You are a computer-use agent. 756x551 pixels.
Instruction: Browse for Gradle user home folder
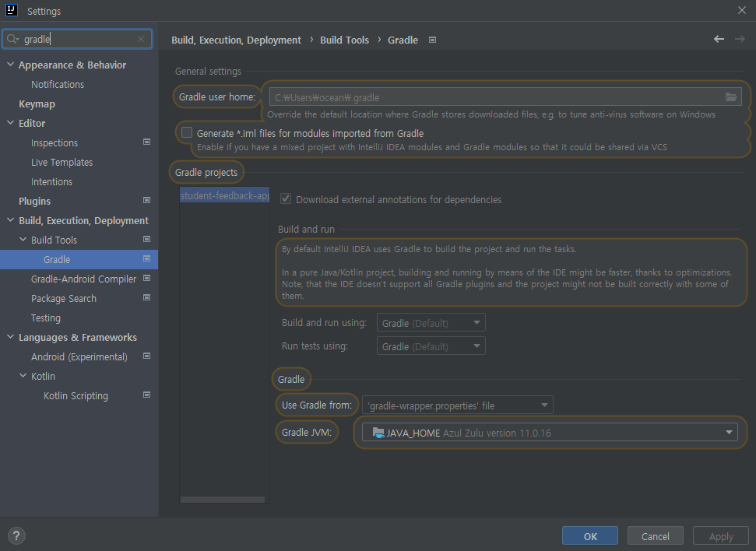pyautogui.click(x=731, y=97)
